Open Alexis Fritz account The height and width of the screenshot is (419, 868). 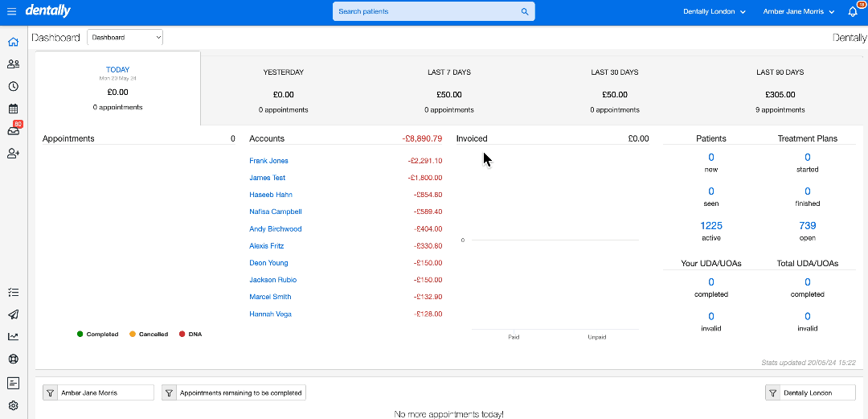click(266, 245)
